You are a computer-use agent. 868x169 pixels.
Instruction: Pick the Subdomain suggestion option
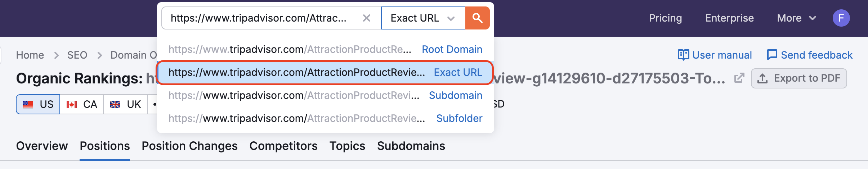coord(325,95)
